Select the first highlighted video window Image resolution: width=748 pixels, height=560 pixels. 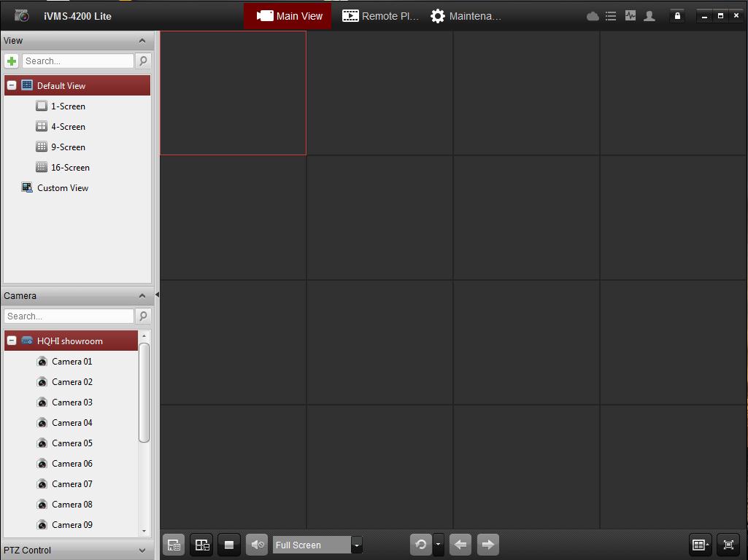coord(233,93)
